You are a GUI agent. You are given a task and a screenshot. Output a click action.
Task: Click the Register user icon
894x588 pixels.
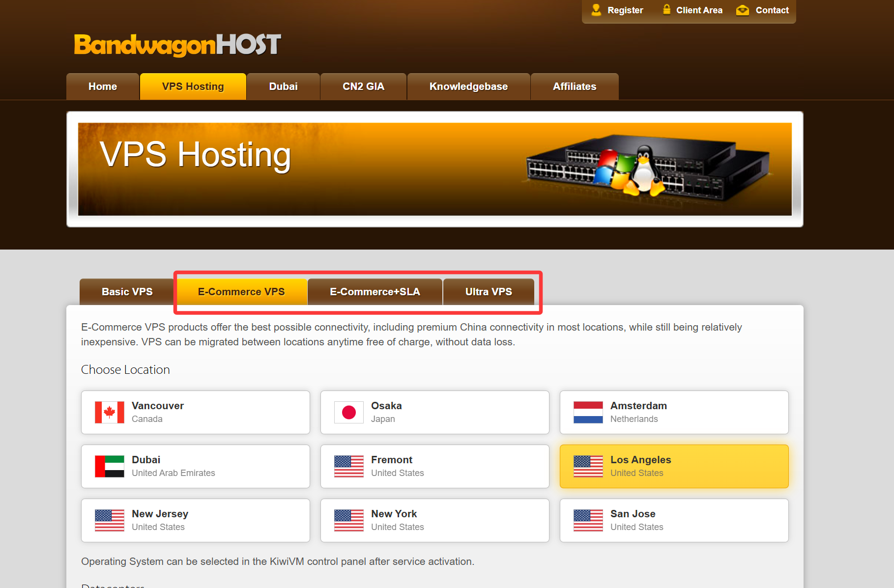tap(596, 10)
